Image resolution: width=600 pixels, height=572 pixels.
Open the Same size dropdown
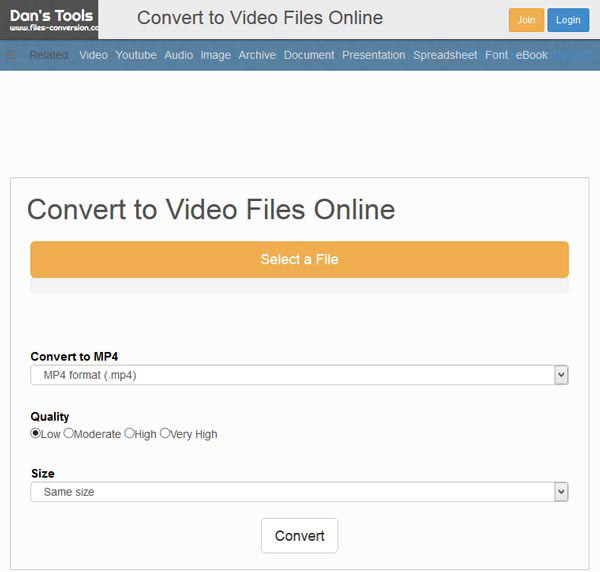click(x=299, y=492)
